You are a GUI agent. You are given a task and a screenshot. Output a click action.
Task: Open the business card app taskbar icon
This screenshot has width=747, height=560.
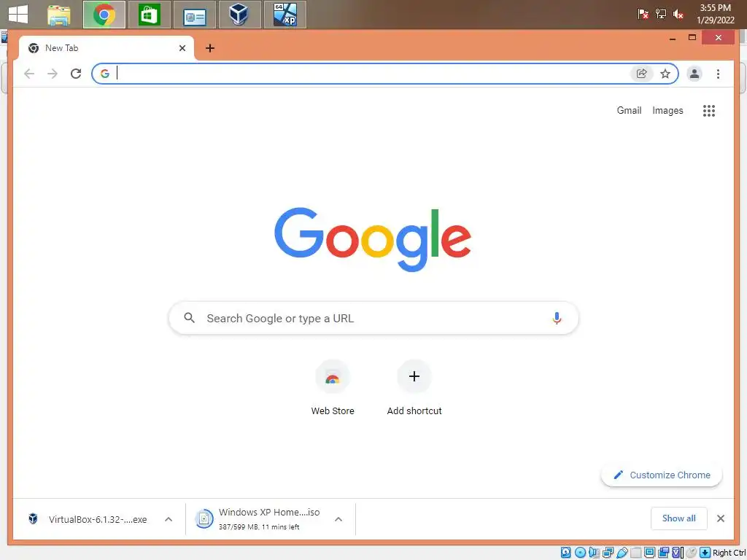coord(194,15)
